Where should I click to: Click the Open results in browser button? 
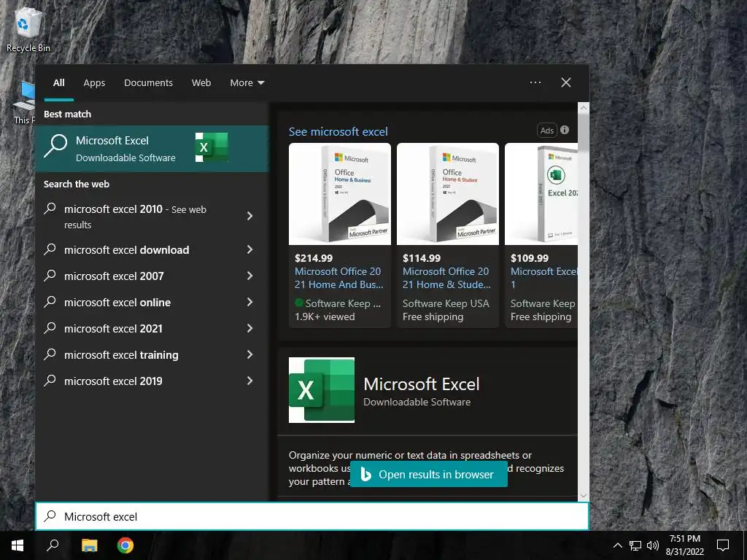click(429, 474)
